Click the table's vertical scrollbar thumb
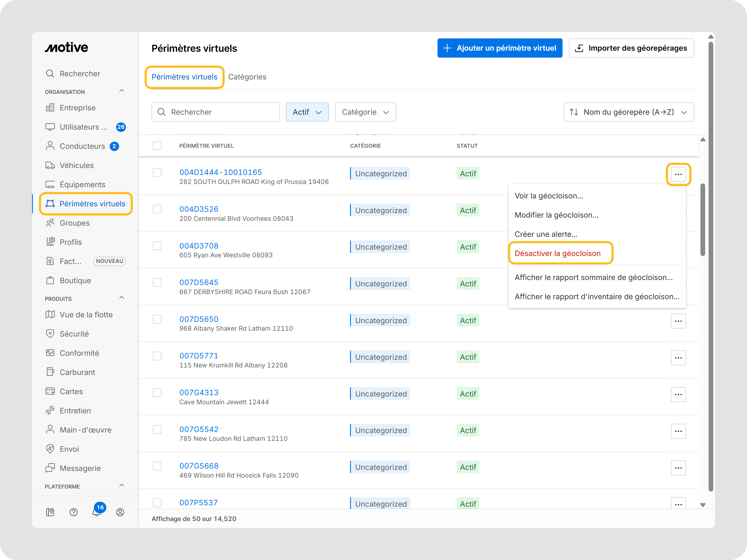747x560 pixels. tap(702, 219)
